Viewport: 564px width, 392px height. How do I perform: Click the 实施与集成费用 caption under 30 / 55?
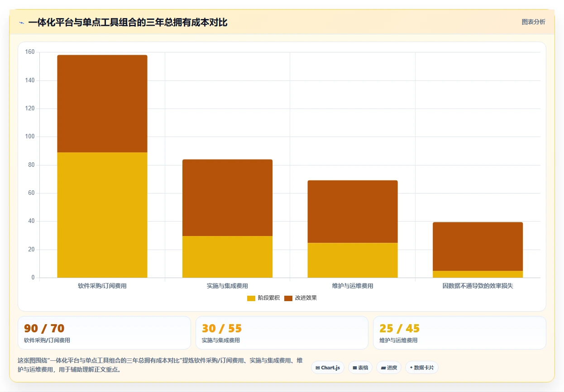221,340
